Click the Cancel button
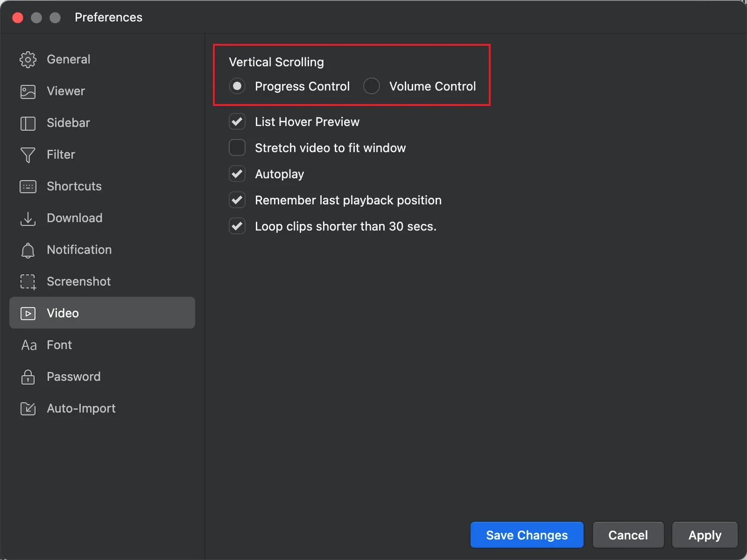The width and height of the screenshot is (747, 560). 628,535
